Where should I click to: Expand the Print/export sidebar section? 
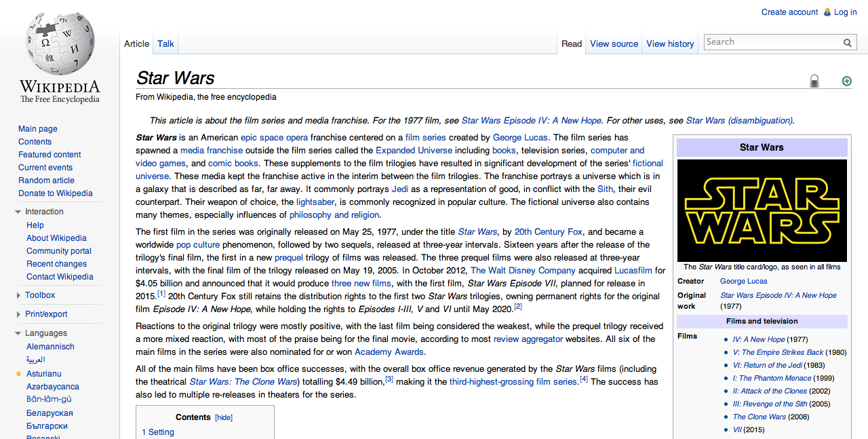18,314
